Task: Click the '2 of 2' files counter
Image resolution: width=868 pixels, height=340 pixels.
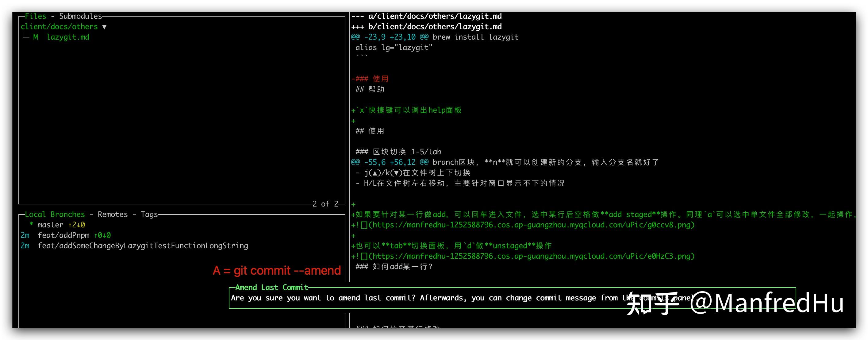Action: tap(325, 204)
